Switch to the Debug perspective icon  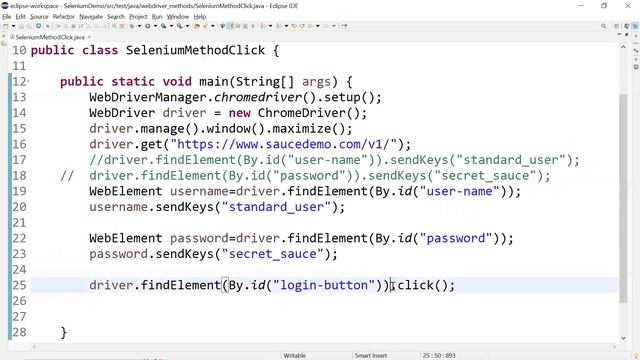point(635,26)
